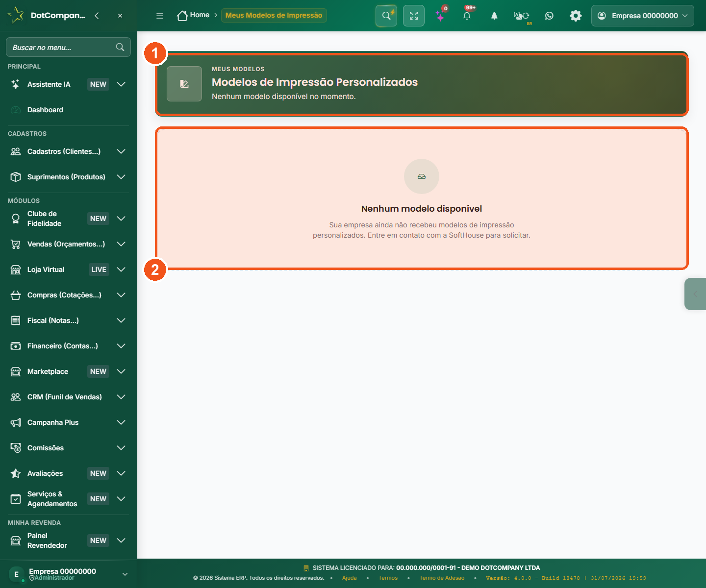Expand Vendas (Orçamentos...) chevron

[121, 244]
